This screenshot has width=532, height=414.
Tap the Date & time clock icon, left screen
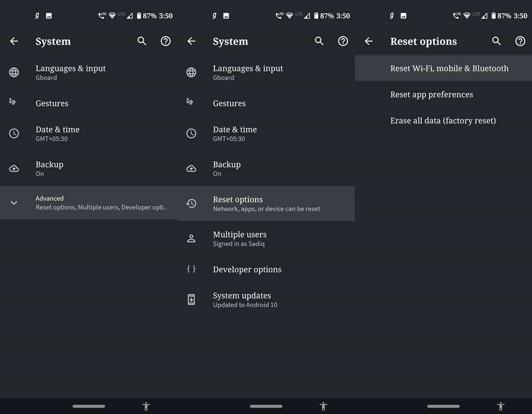point(14,134)
